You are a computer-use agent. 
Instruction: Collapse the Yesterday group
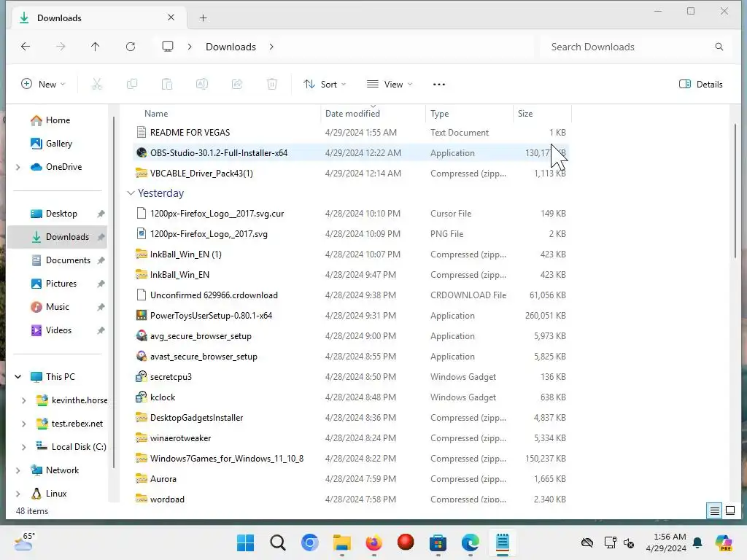pos(131,192)
